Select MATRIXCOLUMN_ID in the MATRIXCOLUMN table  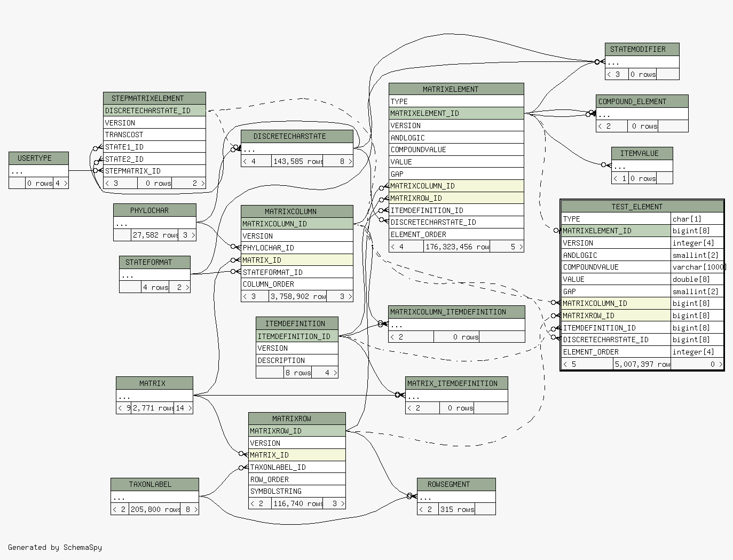297,224
